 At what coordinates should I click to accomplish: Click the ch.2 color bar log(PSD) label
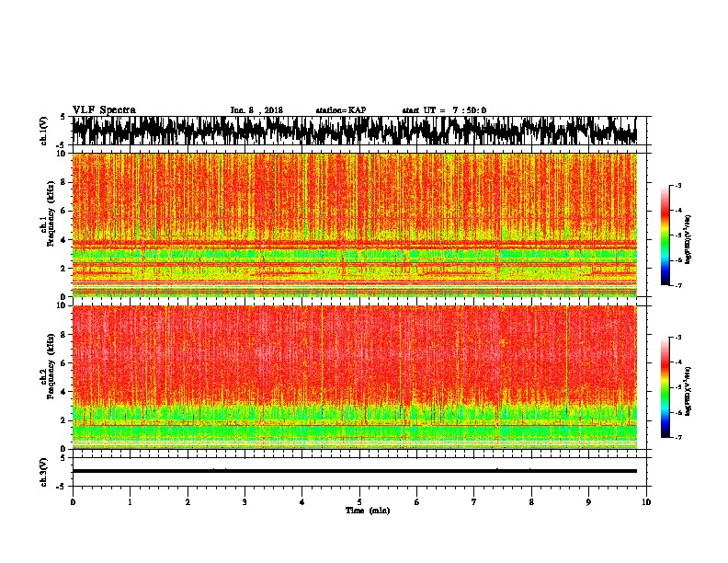pos(688,391)
